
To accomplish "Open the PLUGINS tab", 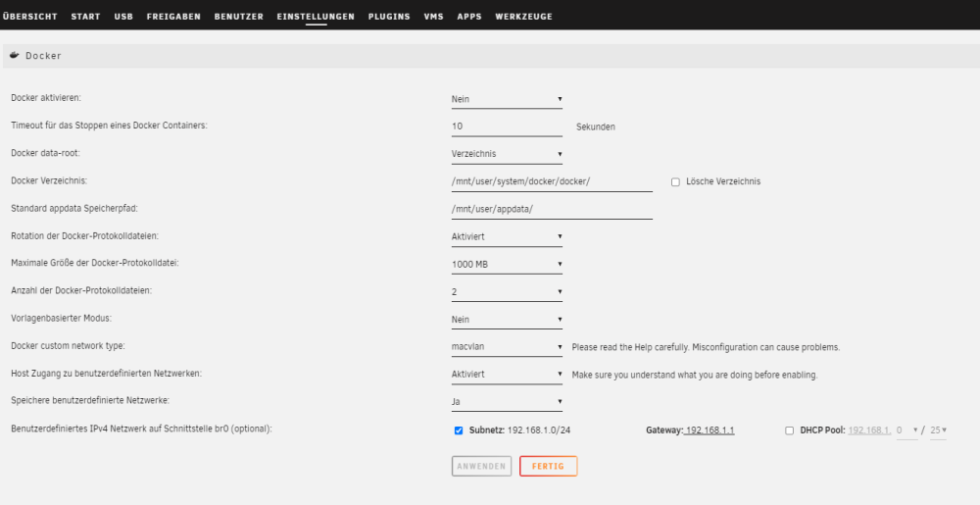I will point(389,17).
